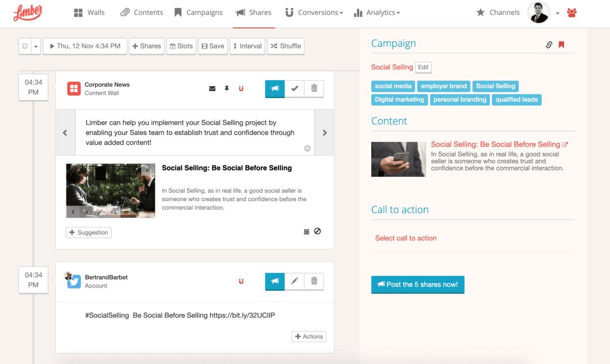
Task: Click the Slots button
Action: [181, 46]
